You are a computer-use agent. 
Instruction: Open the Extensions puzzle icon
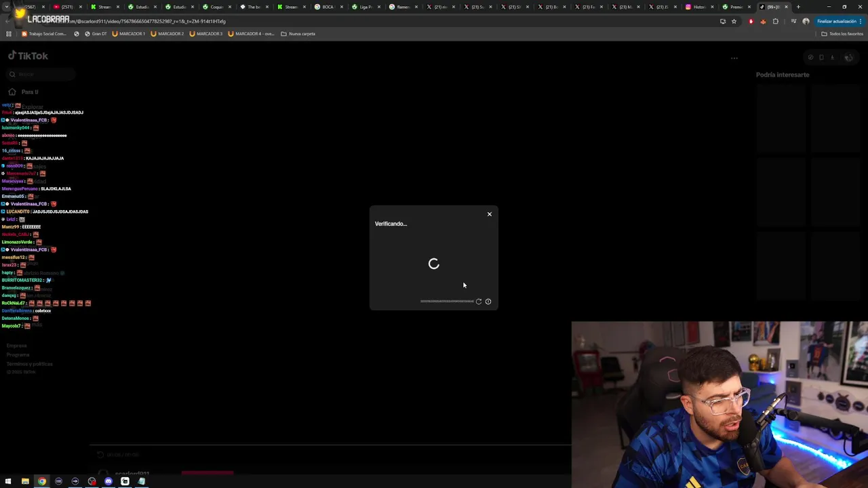pos(776,21)
